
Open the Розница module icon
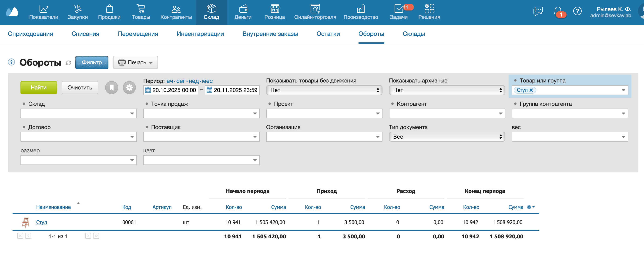point(275,9)
